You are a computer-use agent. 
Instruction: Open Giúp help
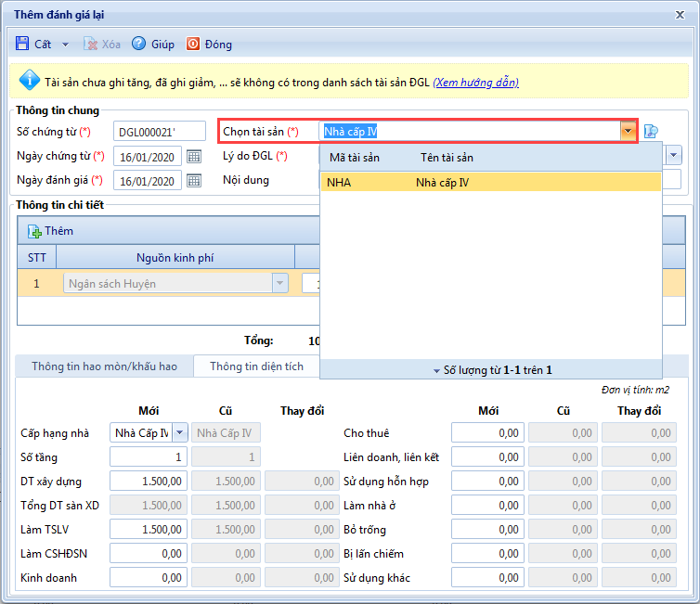click(153, 44)
